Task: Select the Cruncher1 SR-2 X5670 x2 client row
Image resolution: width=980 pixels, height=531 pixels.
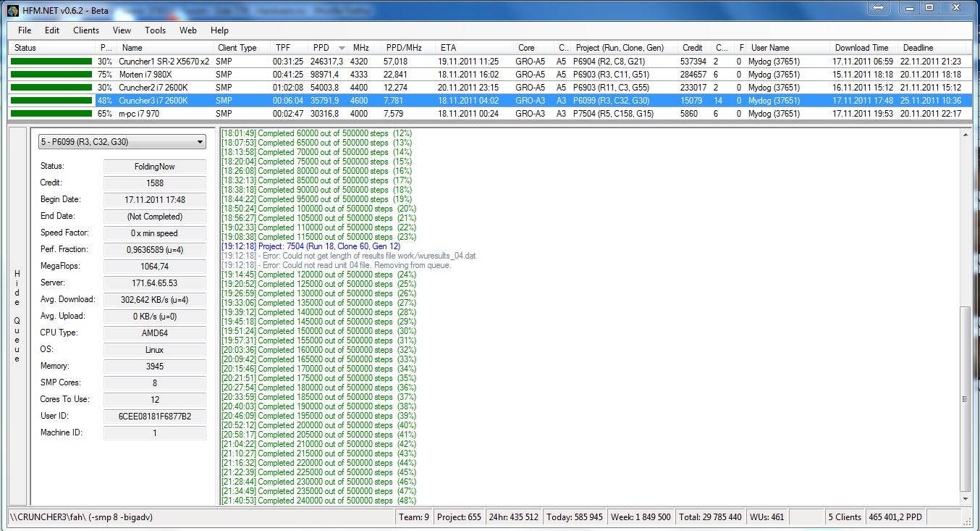Action: tap(489, 62)
